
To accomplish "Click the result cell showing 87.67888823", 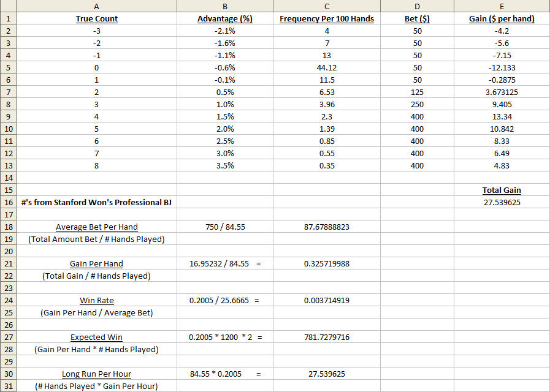I will pyautogui.click(x=327, y=227).
